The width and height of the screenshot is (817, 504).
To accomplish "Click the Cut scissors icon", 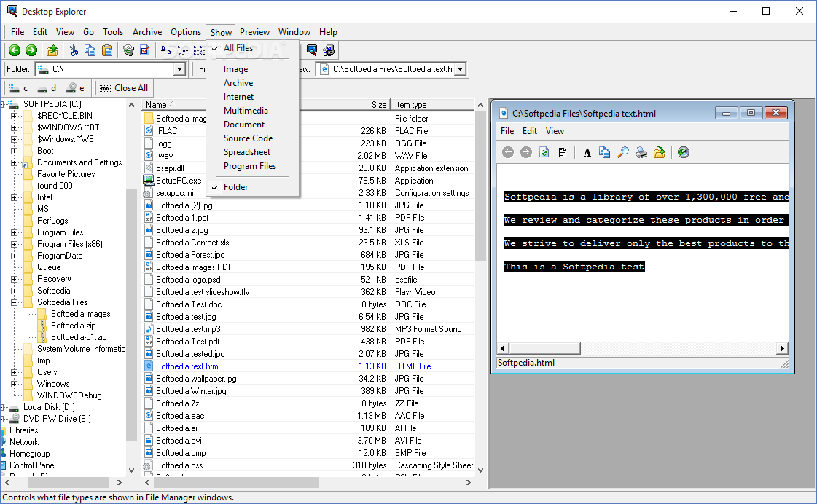I will (x=74, y=50).
